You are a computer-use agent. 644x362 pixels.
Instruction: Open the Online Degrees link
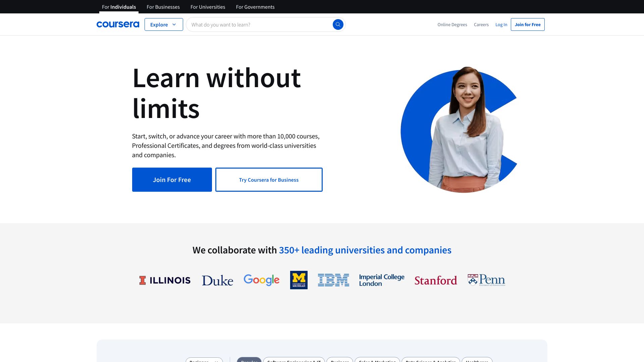click(452, 24)
